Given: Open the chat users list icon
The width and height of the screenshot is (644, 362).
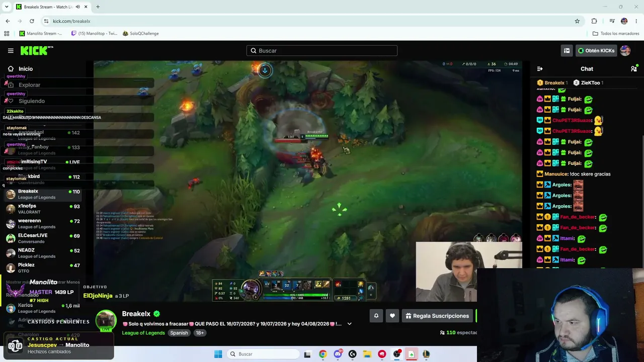Looking at the screenshot, I should [634, 69].
